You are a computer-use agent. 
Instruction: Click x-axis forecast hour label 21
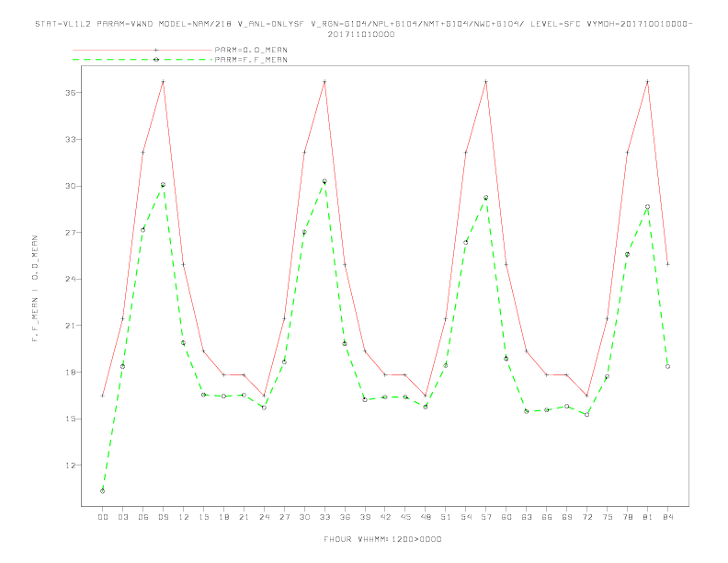point(244,517)
